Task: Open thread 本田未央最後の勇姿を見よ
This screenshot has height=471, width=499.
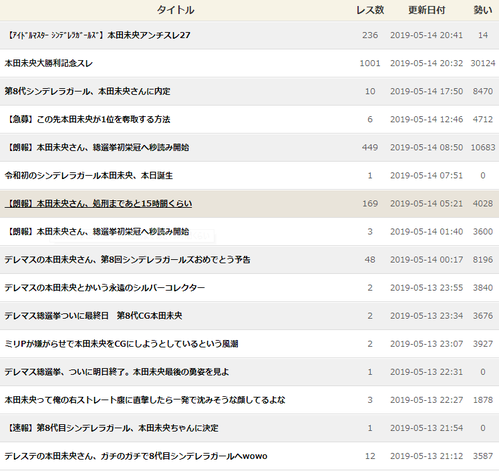Action: click(117, 371)
